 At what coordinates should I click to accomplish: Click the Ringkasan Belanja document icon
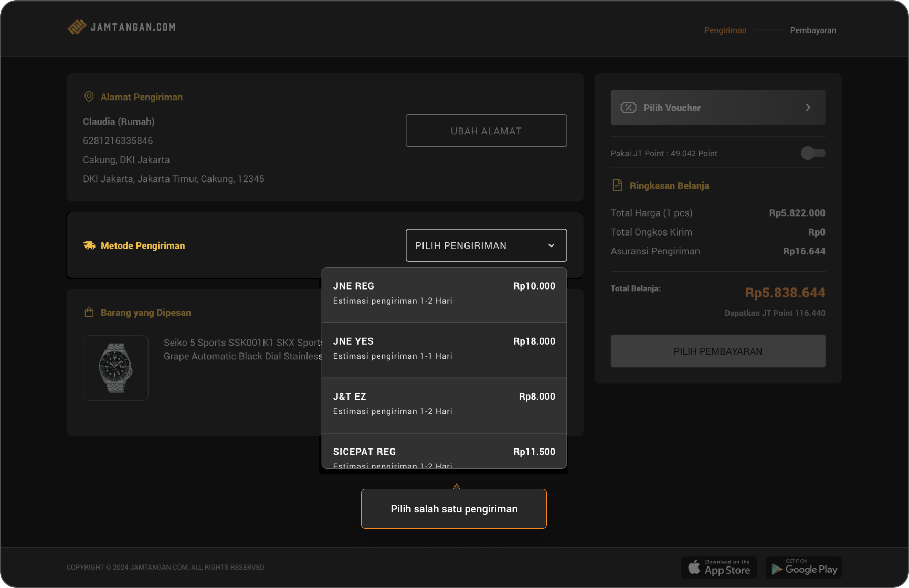(618, 186)
